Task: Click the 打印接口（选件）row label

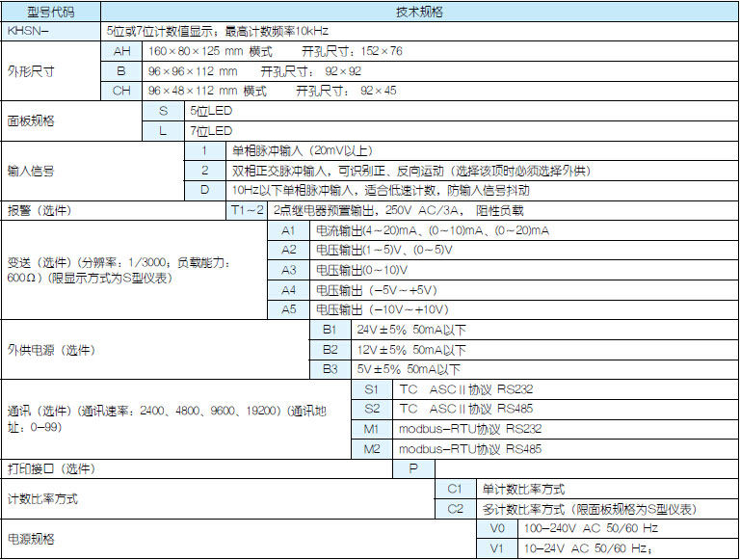Action: (x=51, y=468)
